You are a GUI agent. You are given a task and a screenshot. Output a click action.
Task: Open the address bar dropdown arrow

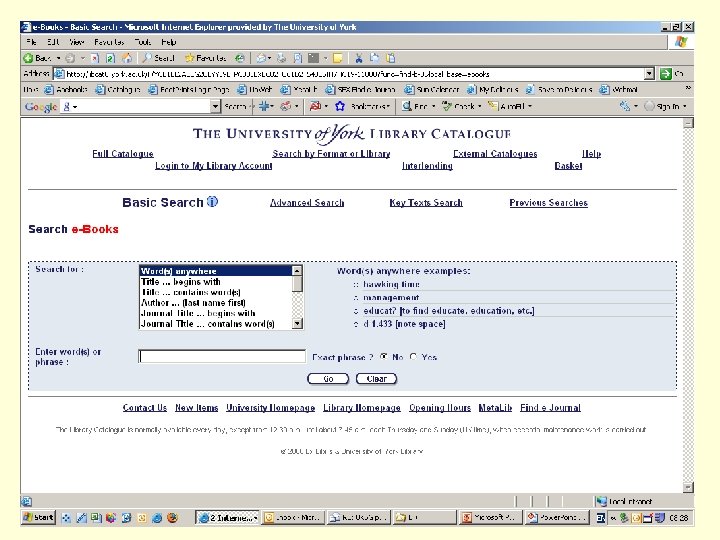tap(649, 73)
